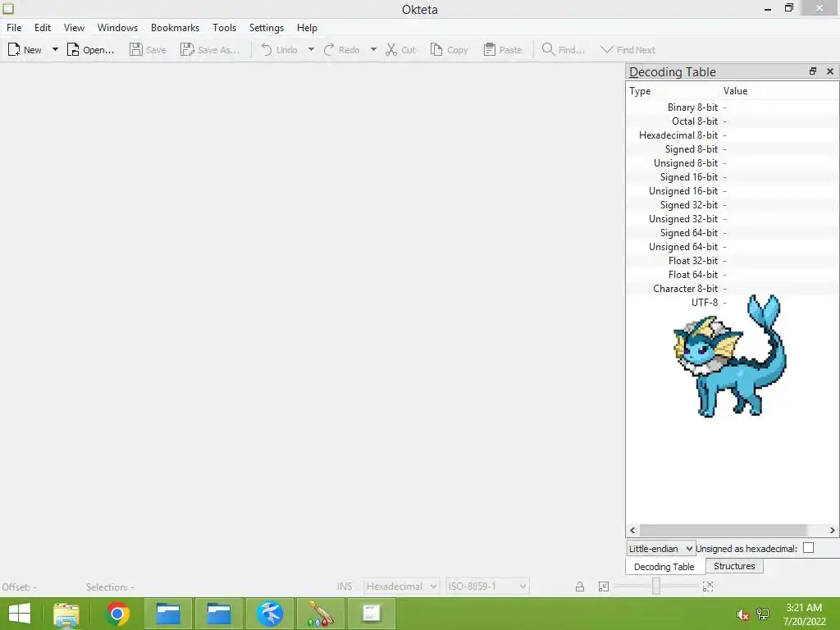Select the Signed 64-bit row
This screenshot has width=840, height=630.
pyautogui.click(x=732, y=232)
